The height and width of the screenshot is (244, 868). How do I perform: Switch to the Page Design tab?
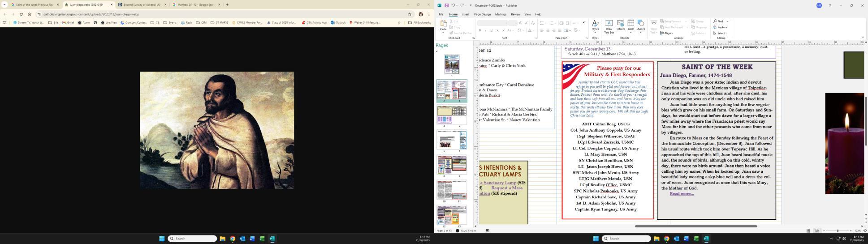[x=482, y=14]
